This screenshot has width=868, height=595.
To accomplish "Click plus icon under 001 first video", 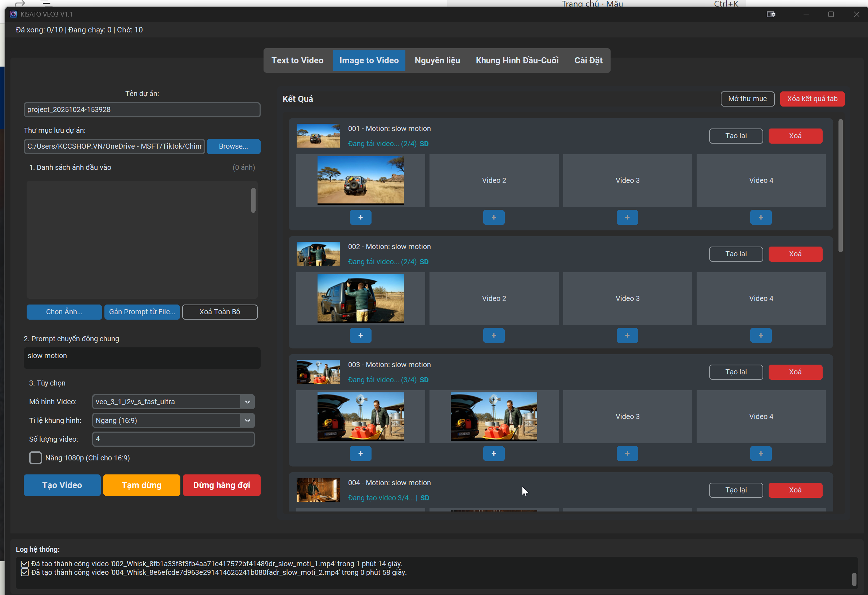I will 360,217.
